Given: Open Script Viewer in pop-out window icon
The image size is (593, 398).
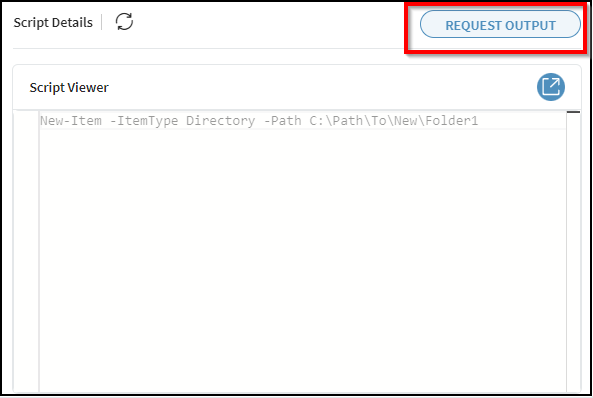Looking at the screenshot, I should point(551,87).
